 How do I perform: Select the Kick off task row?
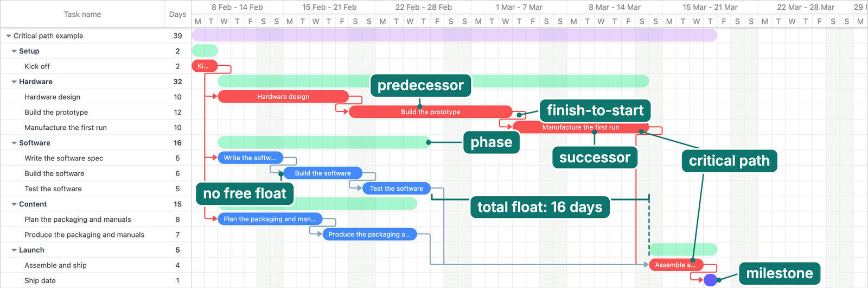tap(95, 66)
